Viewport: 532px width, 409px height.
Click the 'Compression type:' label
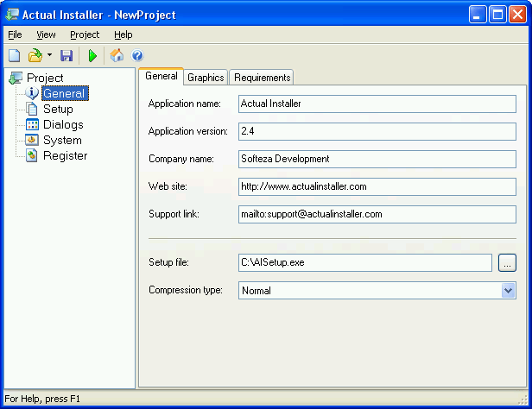pyautogui.click(x=186, y=290)
